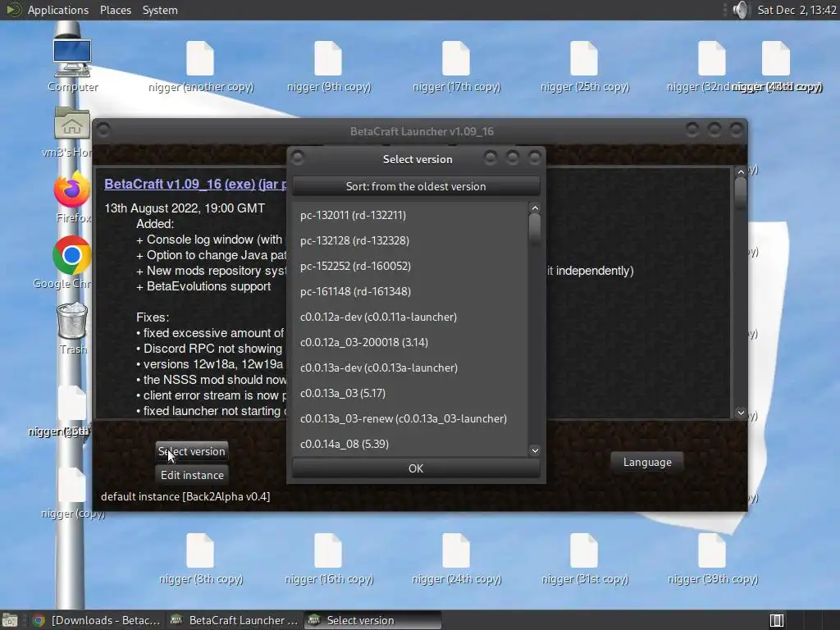Open the window menu button of BetaCraft Launcher window
840x630 pixels.
[x=104, y=130]
